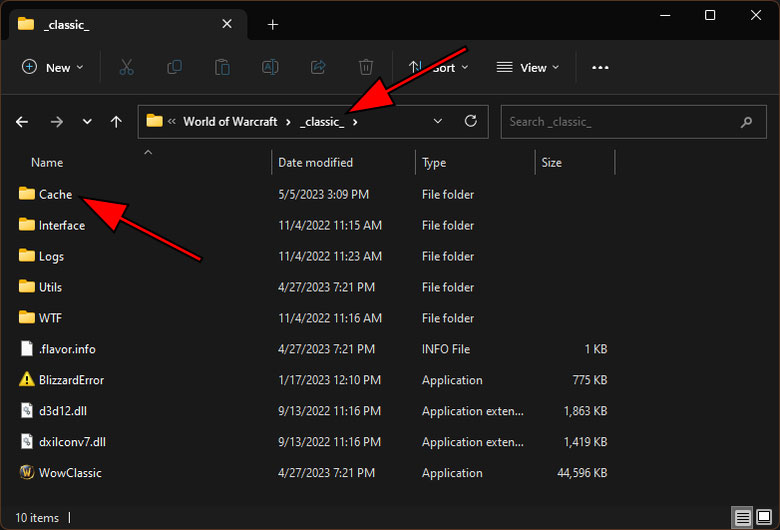This screenshot has width=780, height=530.
Task: Open the View options dropdown
Action: pyautogui.click(x=528, y=67)
